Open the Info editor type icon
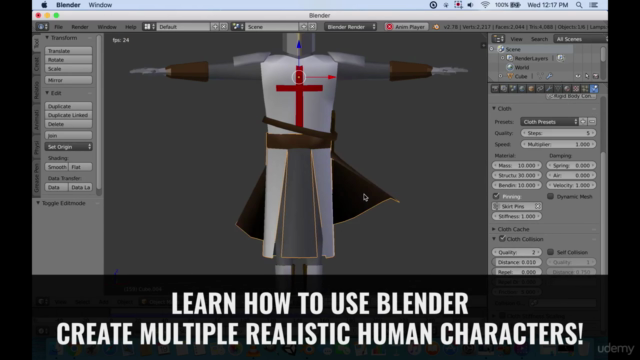The image size is (640, 360). pos(42,27)
